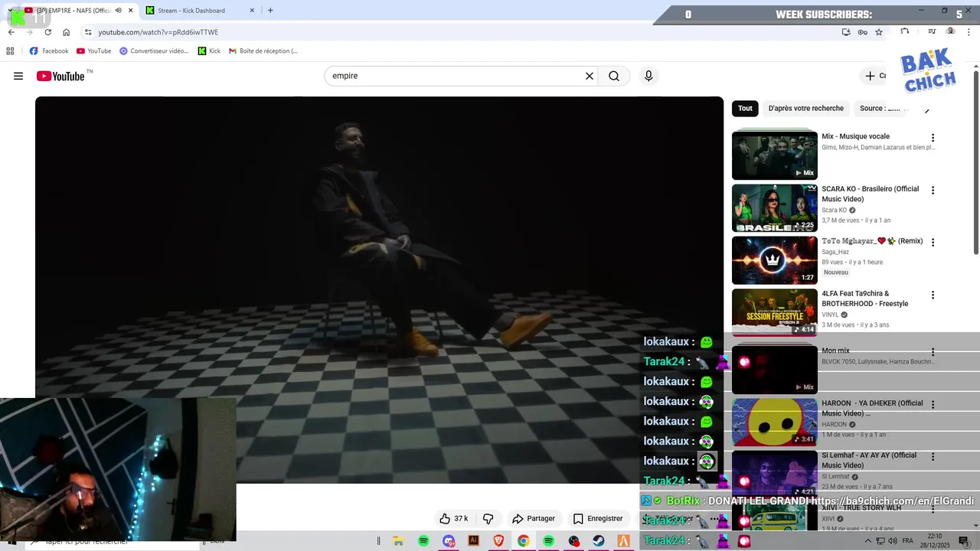Open Adobe Illustrator on the taskbar
This screenshot has width=980, height=551.
[473, 540]
